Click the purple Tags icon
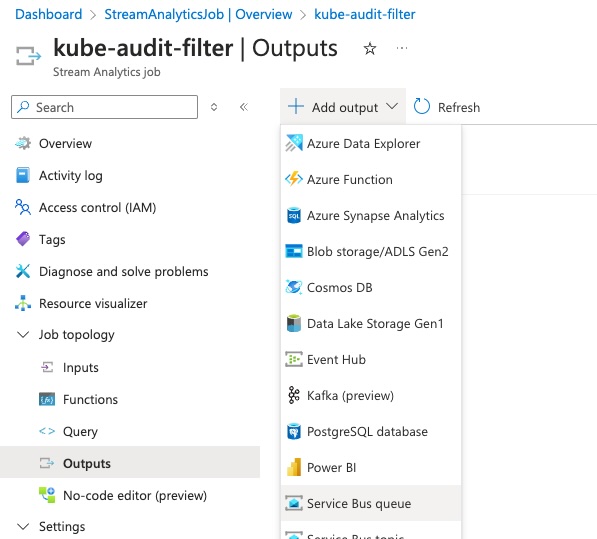The image size is (597, 539). (23, 239)
